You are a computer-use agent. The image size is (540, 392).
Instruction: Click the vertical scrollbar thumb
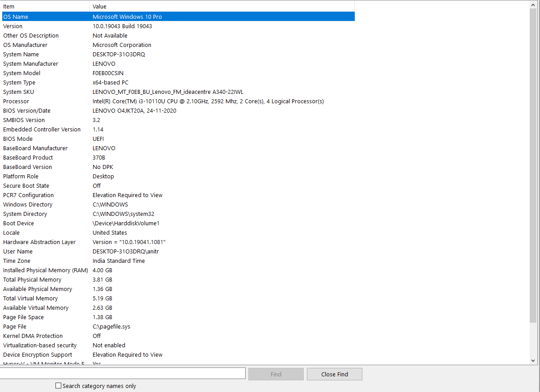tap(533, 165)
